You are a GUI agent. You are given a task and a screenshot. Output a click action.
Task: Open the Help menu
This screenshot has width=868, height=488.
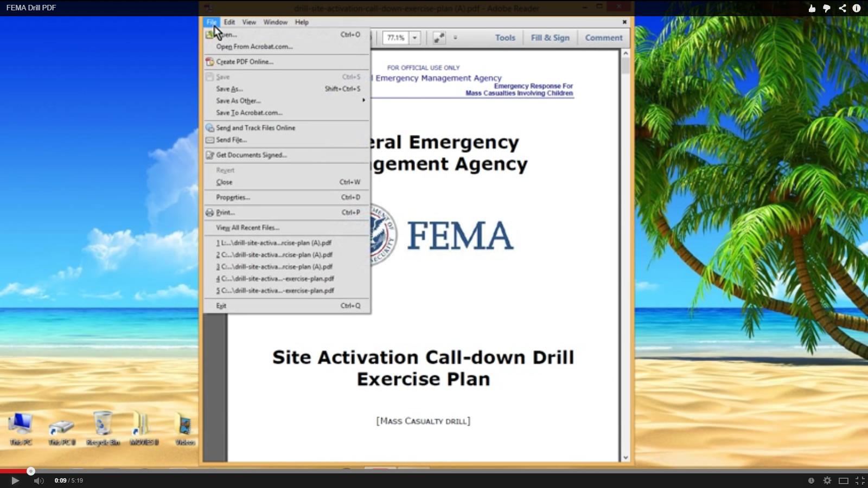(302, 22)
